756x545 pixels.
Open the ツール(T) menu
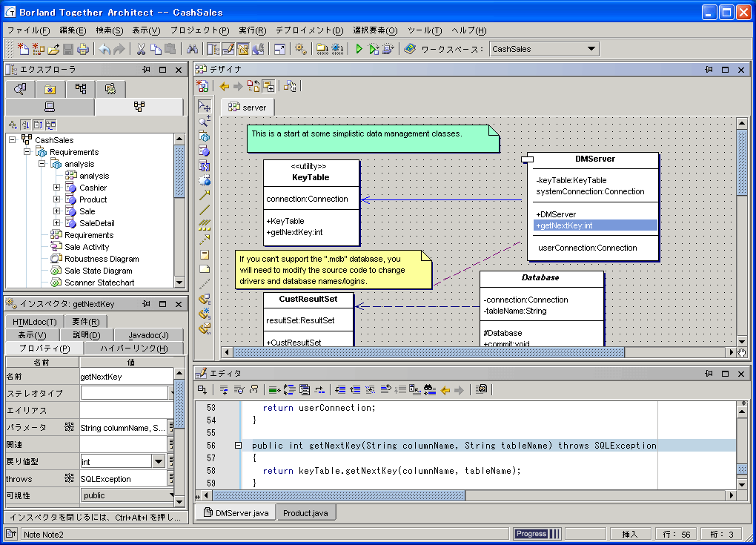coord(425,30)
